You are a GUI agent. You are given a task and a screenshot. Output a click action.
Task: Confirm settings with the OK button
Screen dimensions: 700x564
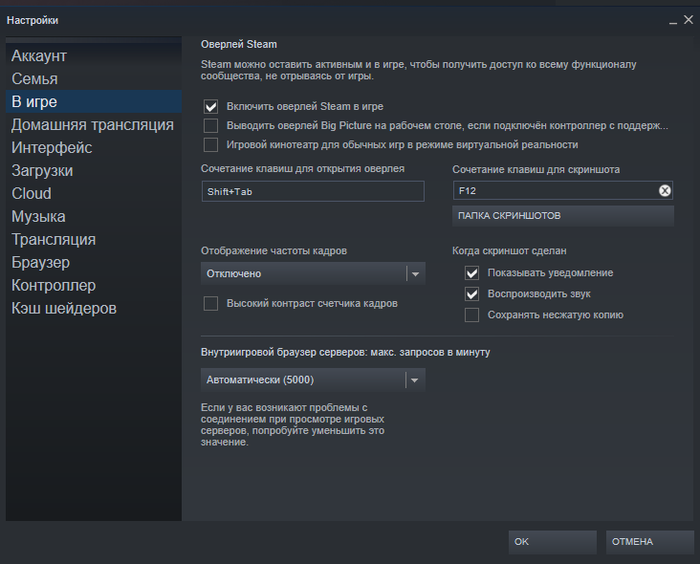[552, 542]
